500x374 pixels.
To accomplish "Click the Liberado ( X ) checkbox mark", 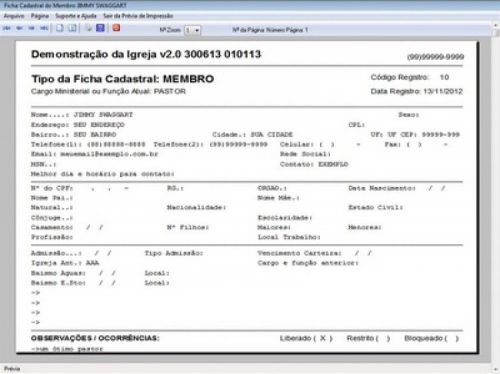I will pos(322,338).
